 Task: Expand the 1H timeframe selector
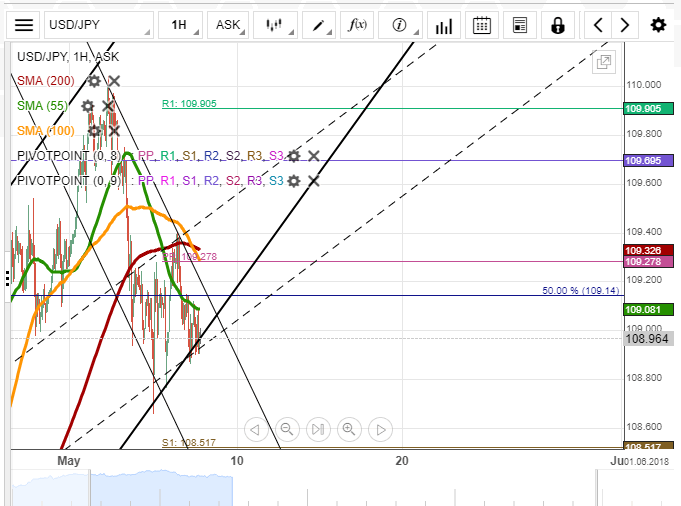[180, 25]
